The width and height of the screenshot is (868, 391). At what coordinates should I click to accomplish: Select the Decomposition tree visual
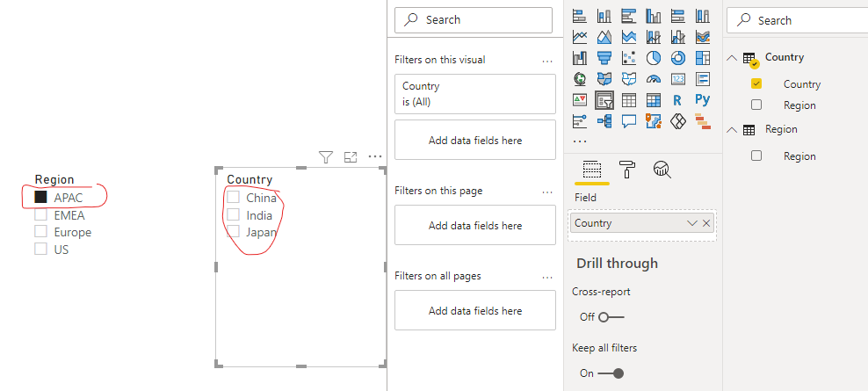(604, 120)
